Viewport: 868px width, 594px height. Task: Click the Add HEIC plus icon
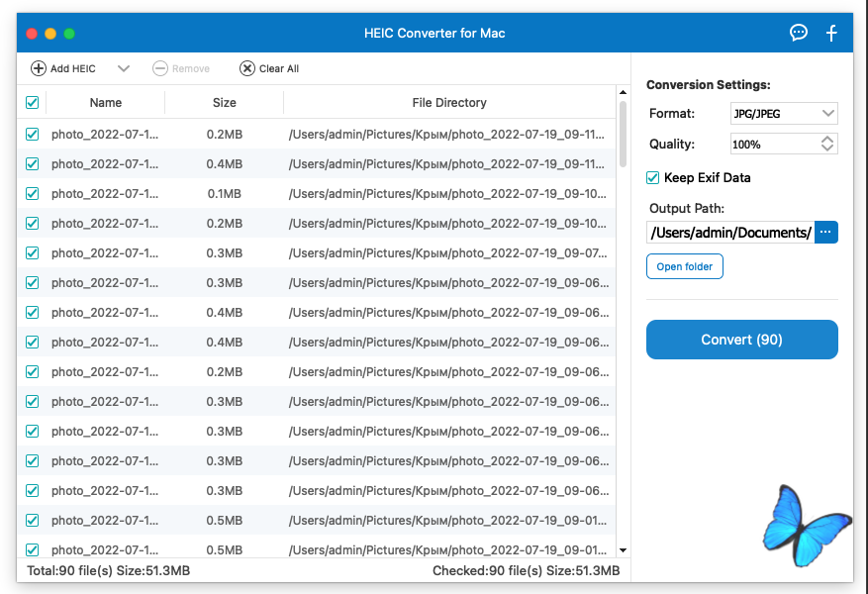(39, 68)
